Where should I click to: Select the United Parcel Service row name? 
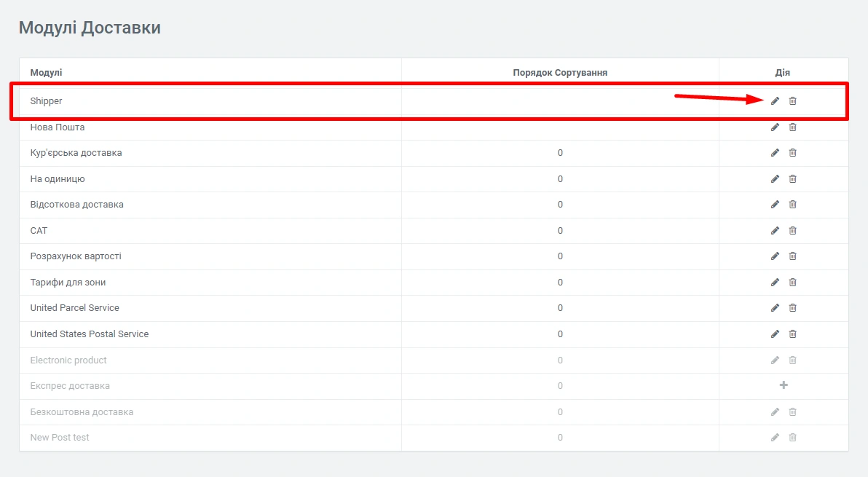74,308
